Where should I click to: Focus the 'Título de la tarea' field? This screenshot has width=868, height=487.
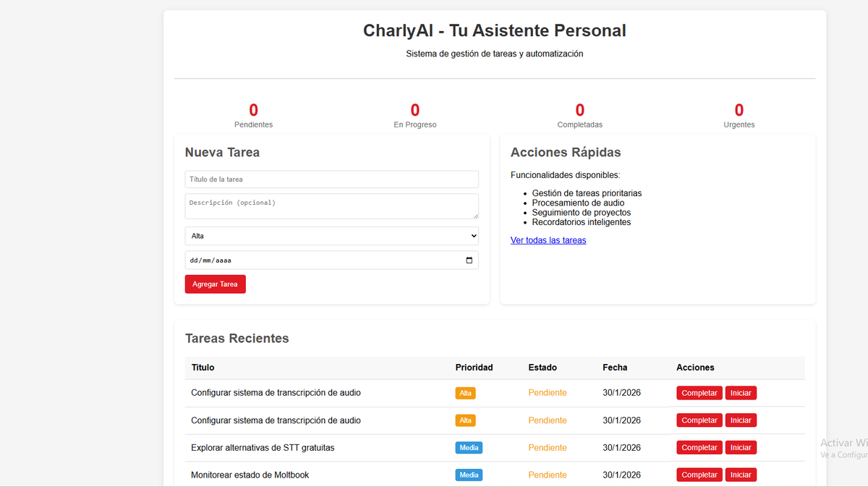(x=331, y=179)
